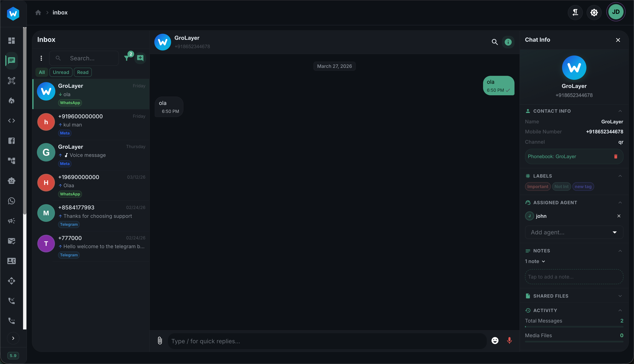This screenshot has height=364, width=634.
Task: Click the quick replies message input
Action: [327, 341]
